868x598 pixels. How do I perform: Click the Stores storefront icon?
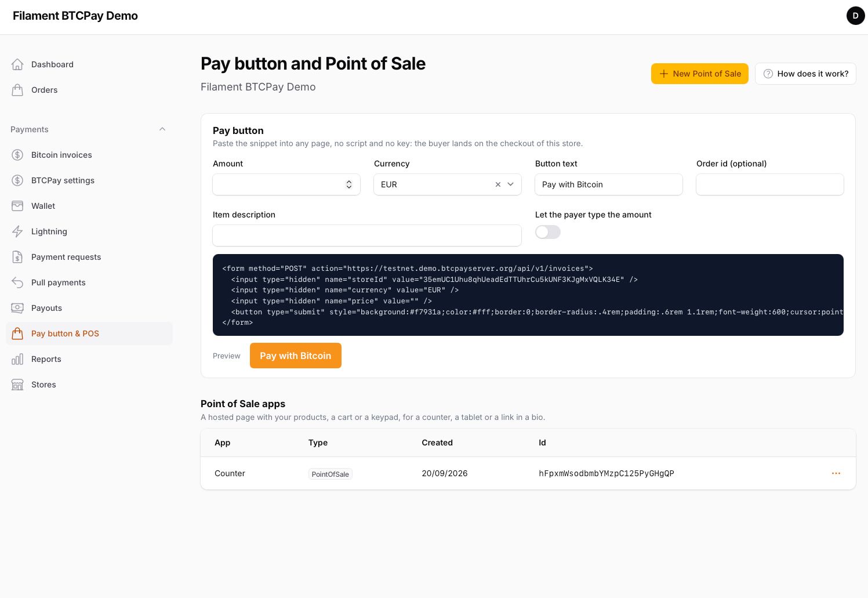coord(17,385)
